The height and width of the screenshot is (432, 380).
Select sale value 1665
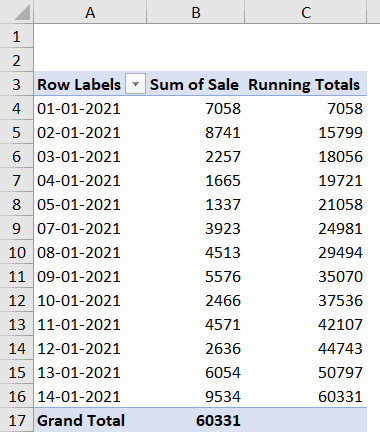pyautogui.click(x=196, y=180)
